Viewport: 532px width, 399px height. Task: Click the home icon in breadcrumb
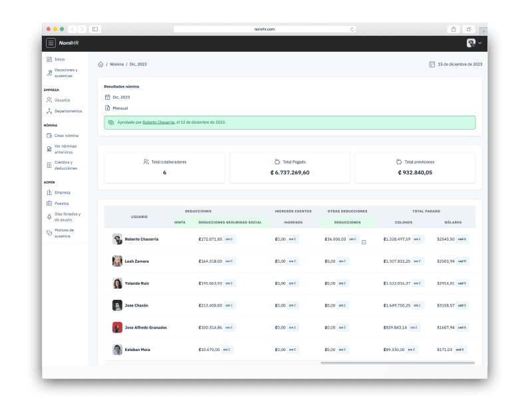(x=100, y=65)
